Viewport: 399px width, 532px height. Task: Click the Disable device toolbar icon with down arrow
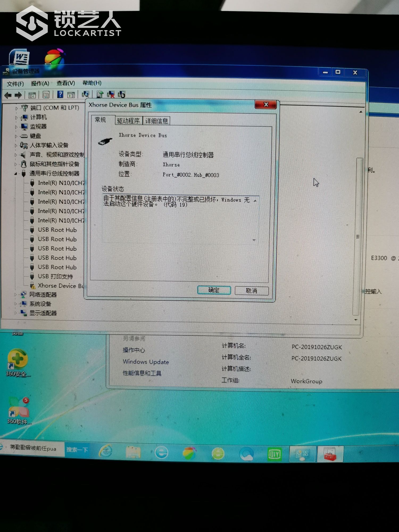[x=122, y=94]
